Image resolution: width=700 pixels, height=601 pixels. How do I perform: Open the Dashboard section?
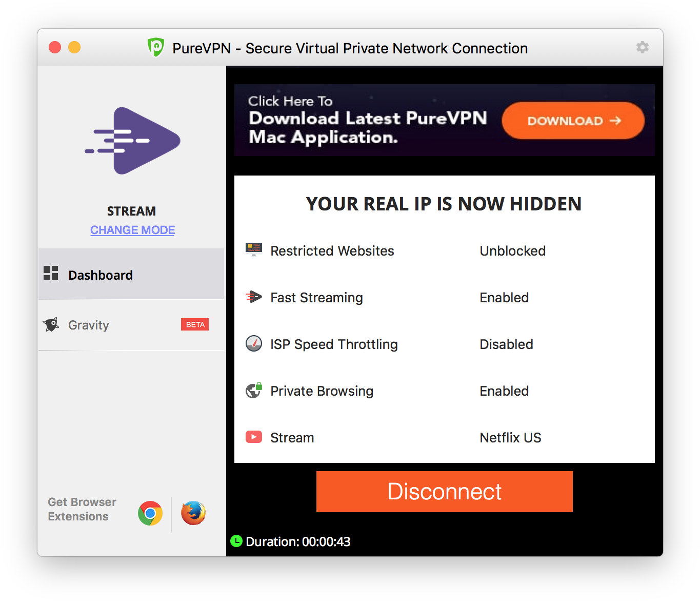(131, 274)
